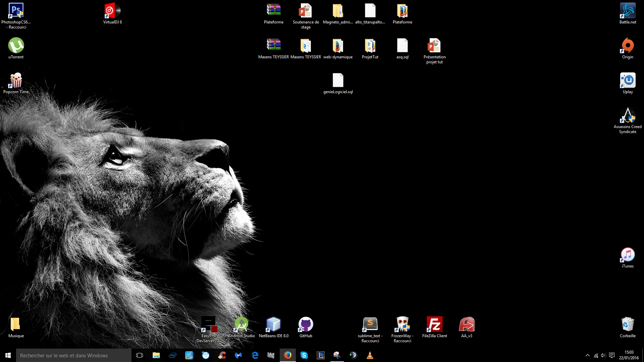Screen dimensions: 644x362
Task: Select the Présentation projet tut PowerPoint file
Action: (x=434, y=51)
